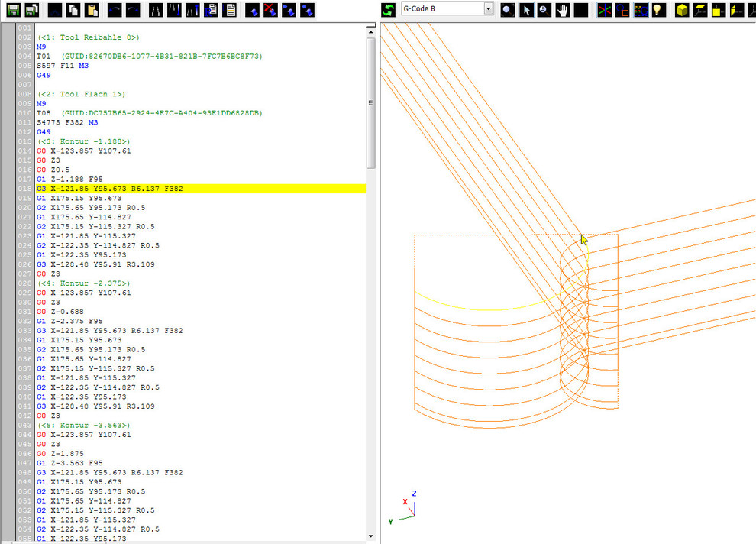Activate the select pointer tool
Image resolution: width=756 pixels, height=544 pixels.
pos(526,10)
